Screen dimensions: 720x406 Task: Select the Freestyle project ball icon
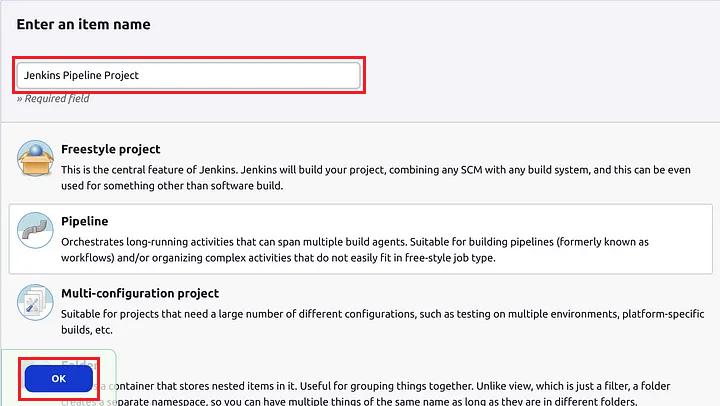35,159
